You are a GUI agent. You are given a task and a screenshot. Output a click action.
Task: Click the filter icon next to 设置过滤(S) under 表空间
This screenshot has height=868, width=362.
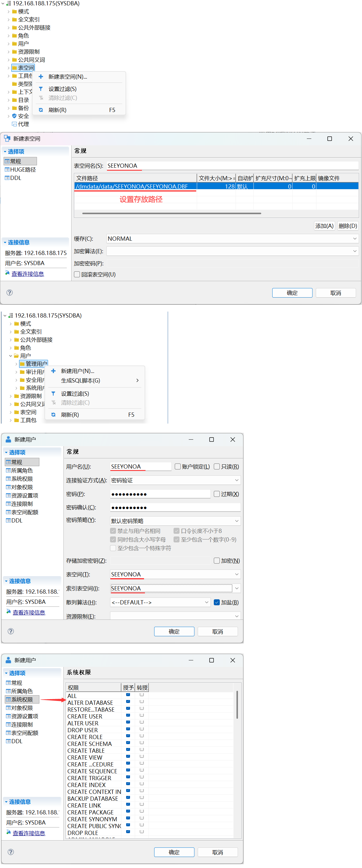pos(41,89)
